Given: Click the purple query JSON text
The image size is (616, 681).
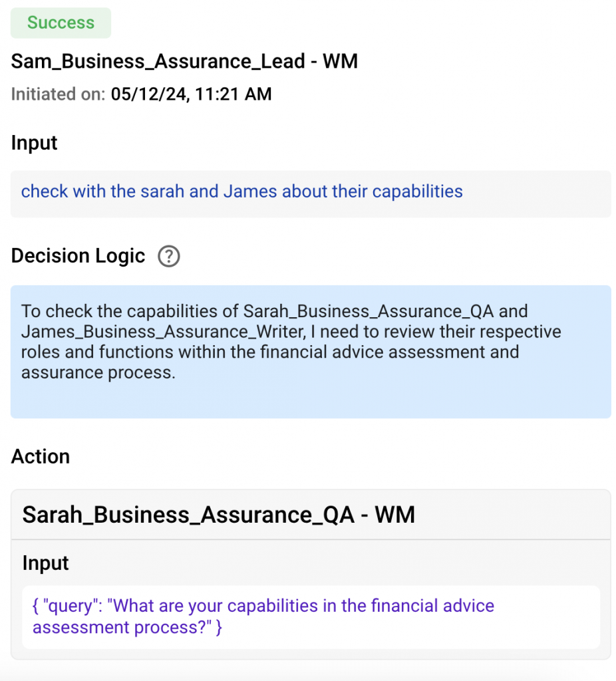Looking at the screenshot, I should pos(263,616).
